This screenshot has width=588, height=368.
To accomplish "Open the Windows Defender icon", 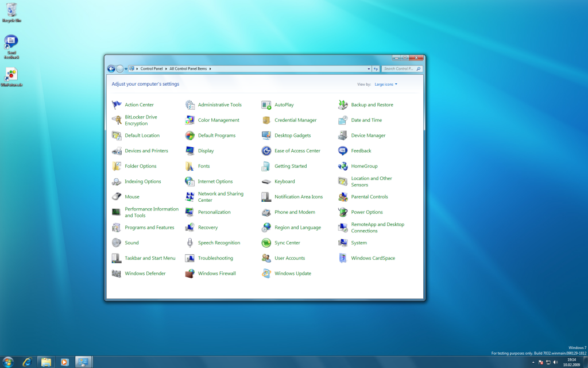I will coord(117,274).
